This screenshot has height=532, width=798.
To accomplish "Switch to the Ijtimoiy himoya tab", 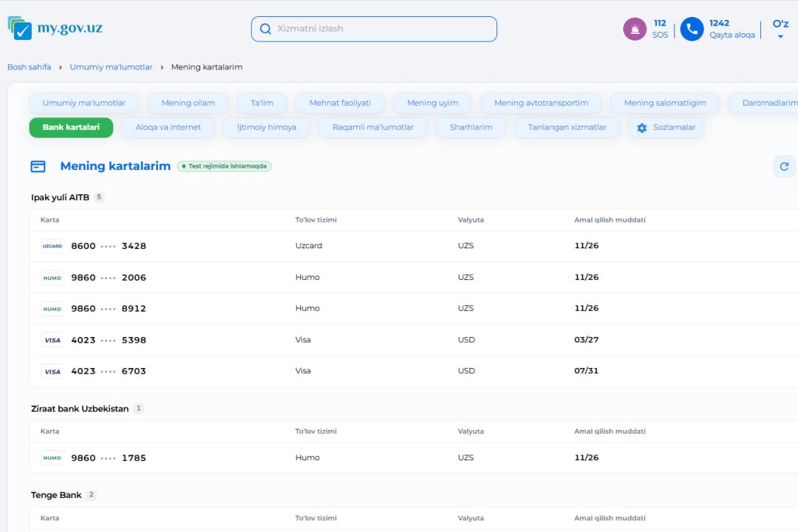I will tap(267, 127).
